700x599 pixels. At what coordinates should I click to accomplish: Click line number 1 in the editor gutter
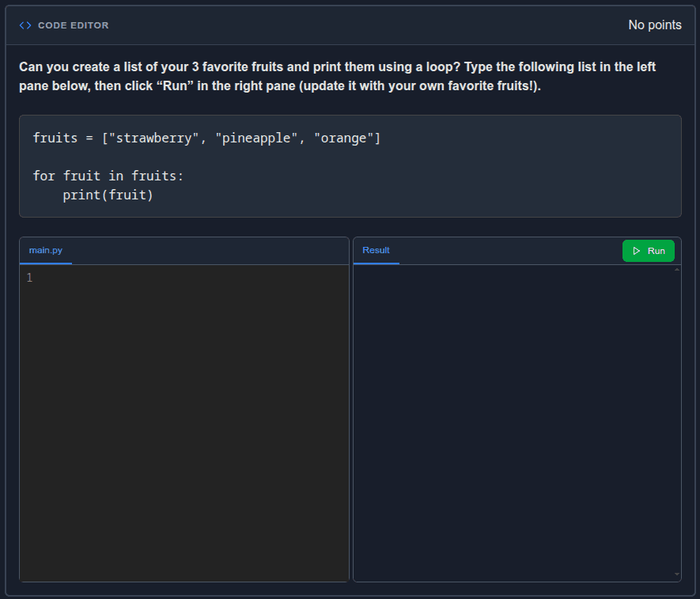29,278
